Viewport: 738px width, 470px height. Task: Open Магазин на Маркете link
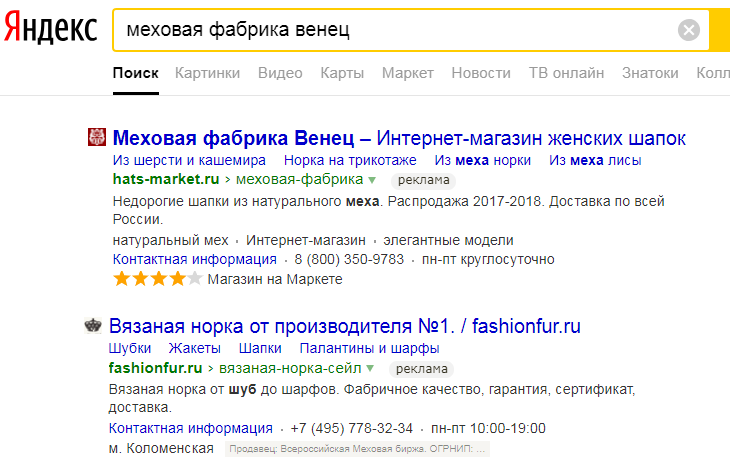[275, 279]
